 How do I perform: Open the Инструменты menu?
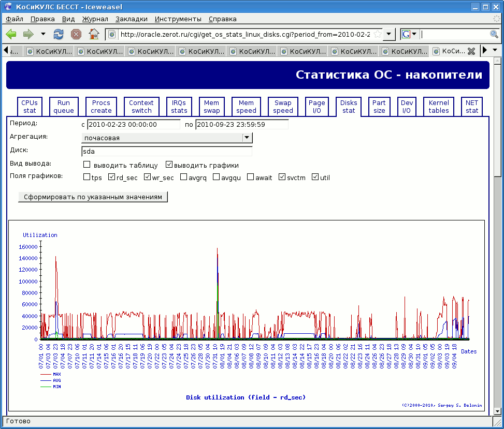[178, 19]
